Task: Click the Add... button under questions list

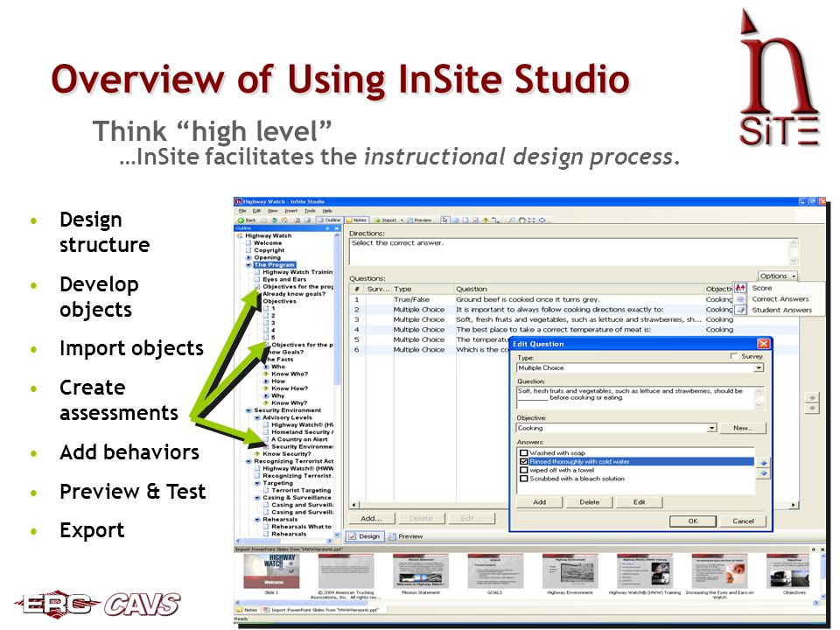Action: coord(371,518)
